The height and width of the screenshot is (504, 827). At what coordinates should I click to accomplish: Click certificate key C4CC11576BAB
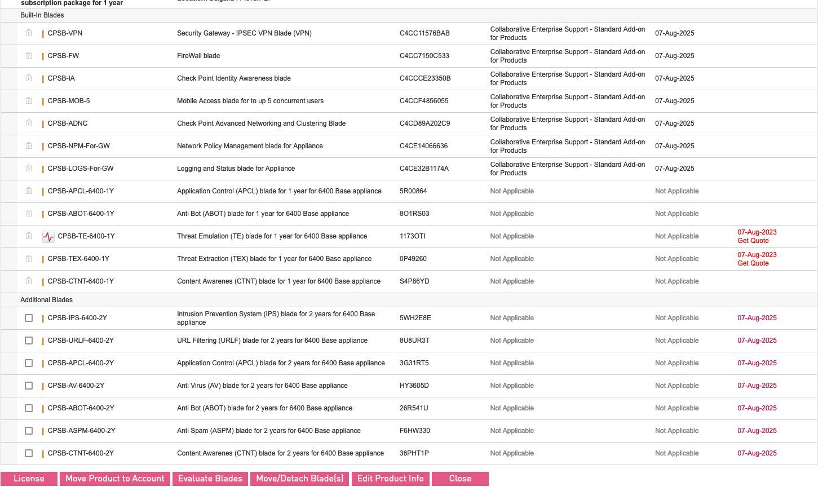coord(424,33)
